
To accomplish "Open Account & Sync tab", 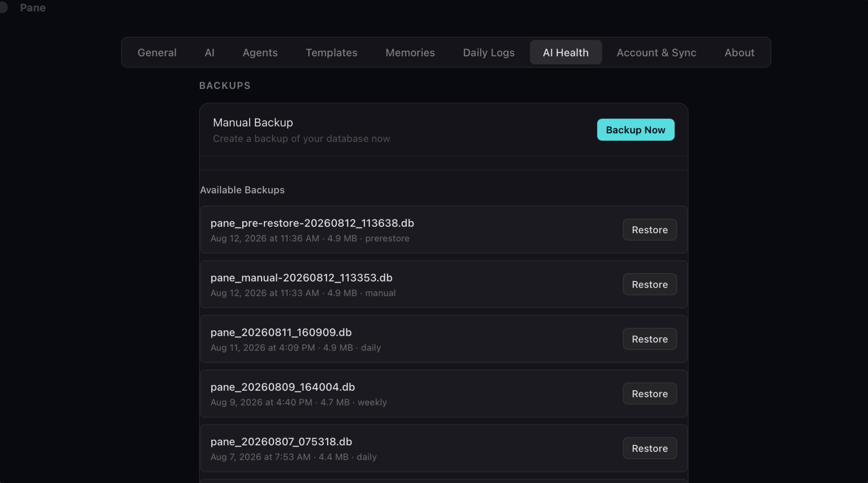I will pos(656,53).
